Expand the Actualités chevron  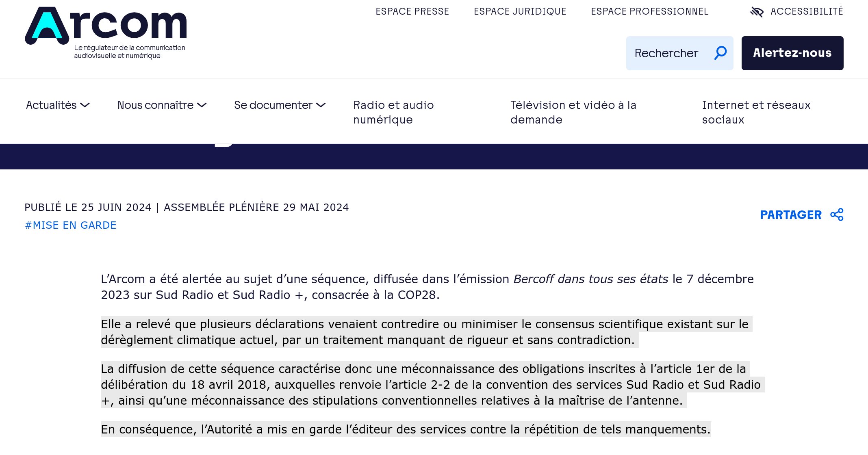(x=85, y=105)
